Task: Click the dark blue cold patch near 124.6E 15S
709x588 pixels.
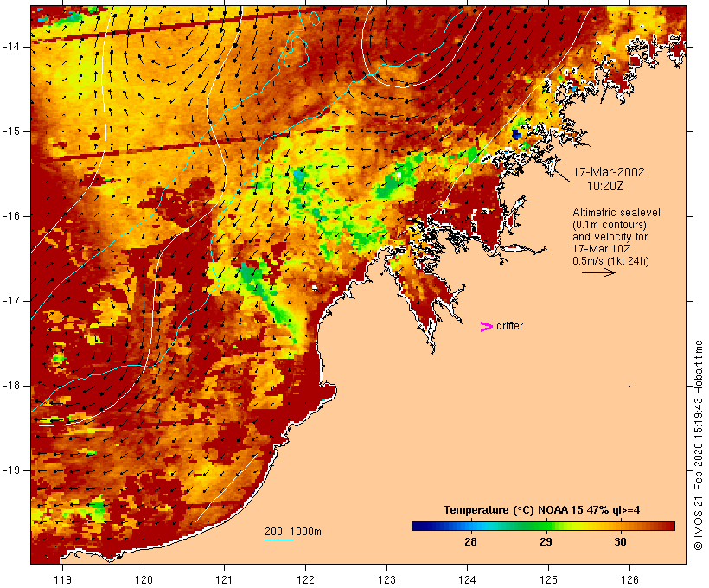Action: (516, 134)
